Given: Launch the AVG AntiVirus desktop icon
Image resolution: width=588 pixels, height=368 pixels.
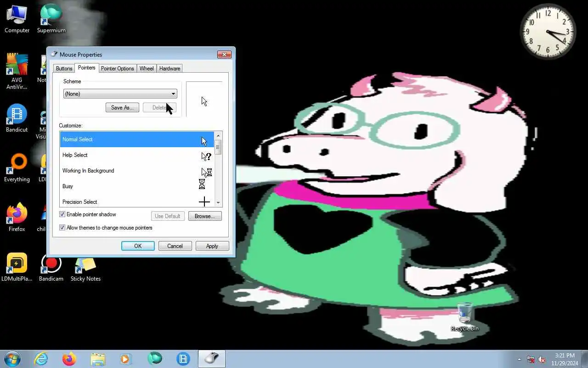Looking at the screenshot, I should [x=17, y=71].
